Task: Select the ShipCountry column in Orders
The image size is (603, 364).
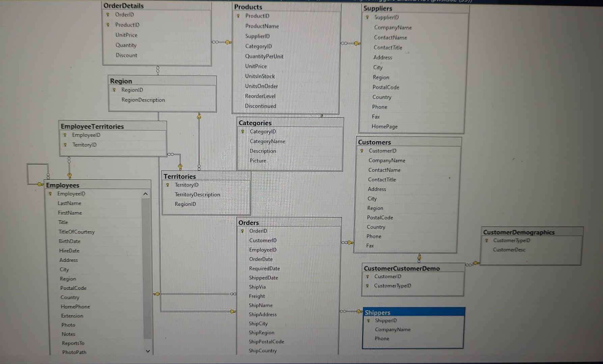Action: click(x=263, y=351)
